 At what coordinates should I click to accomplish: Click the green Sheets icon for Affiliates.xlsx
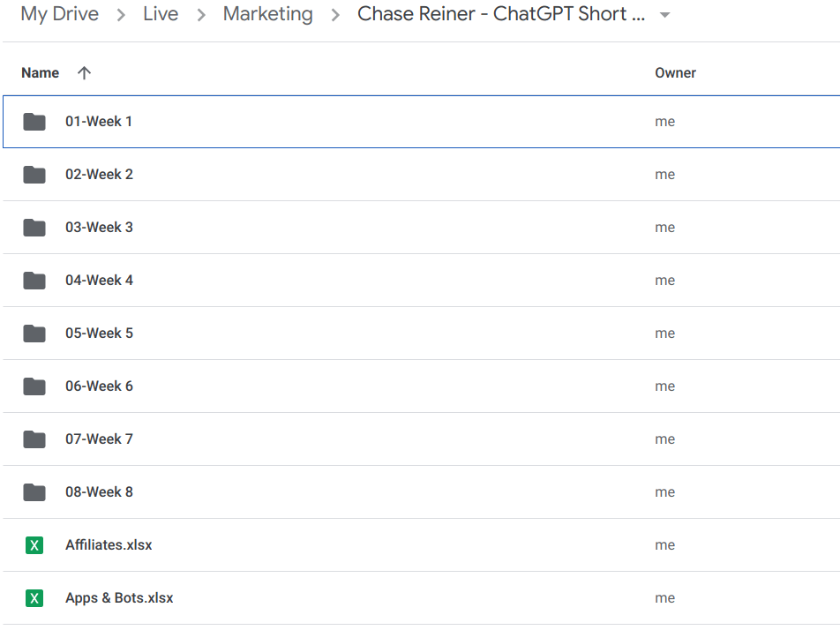pyautogui.click(x=34, y=544)
